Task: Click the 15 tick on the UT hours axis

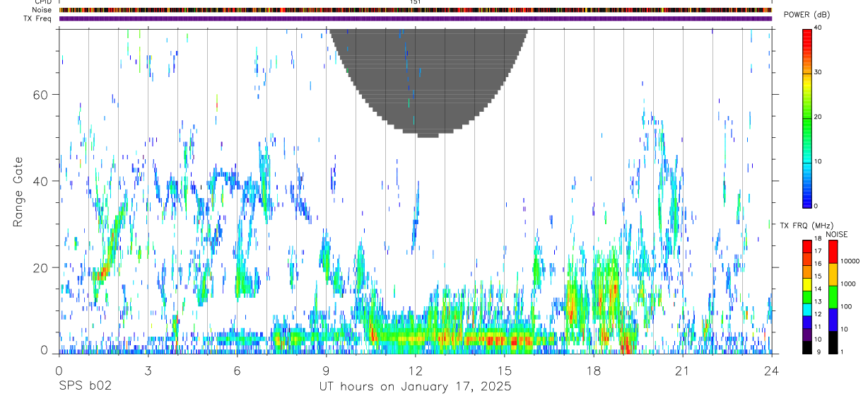Action: coord(505,371)
